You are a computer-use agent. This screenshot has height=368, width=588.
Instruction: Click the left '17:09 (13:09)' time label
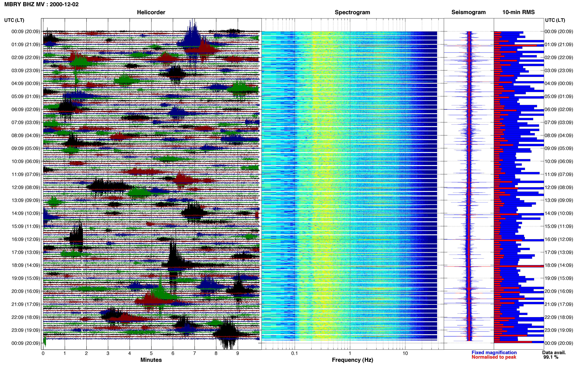26,252
